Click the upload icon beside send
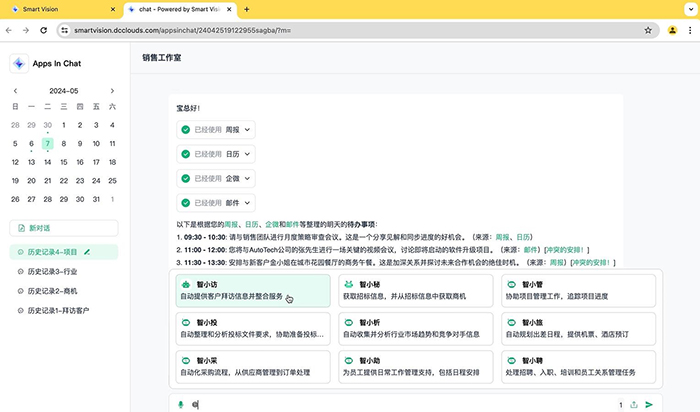Screen dimensions: 700x412 634,404
